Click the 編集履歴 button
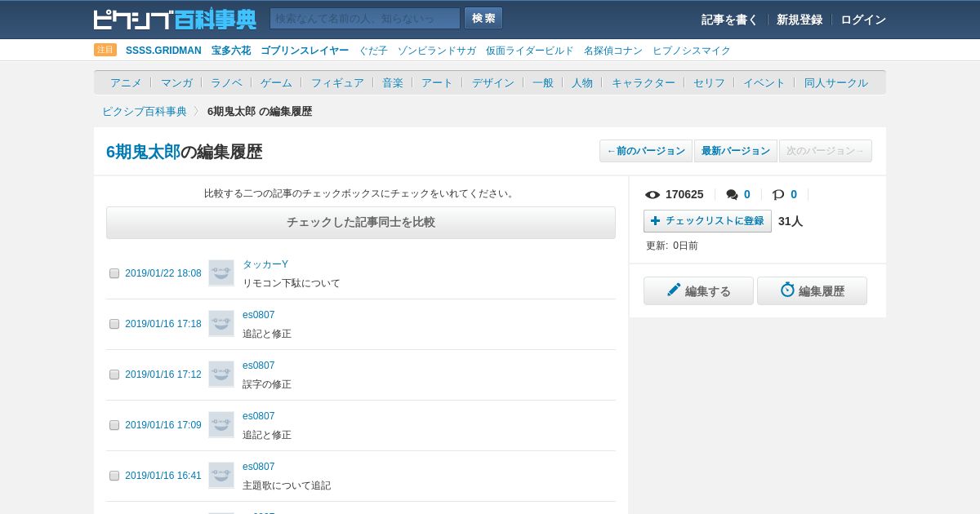980x514 pixels. [812, 290]
